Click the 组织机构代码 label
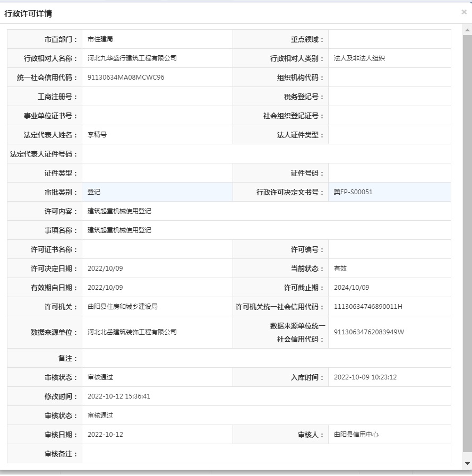This screenshot has height=476, width=472. 301,77
